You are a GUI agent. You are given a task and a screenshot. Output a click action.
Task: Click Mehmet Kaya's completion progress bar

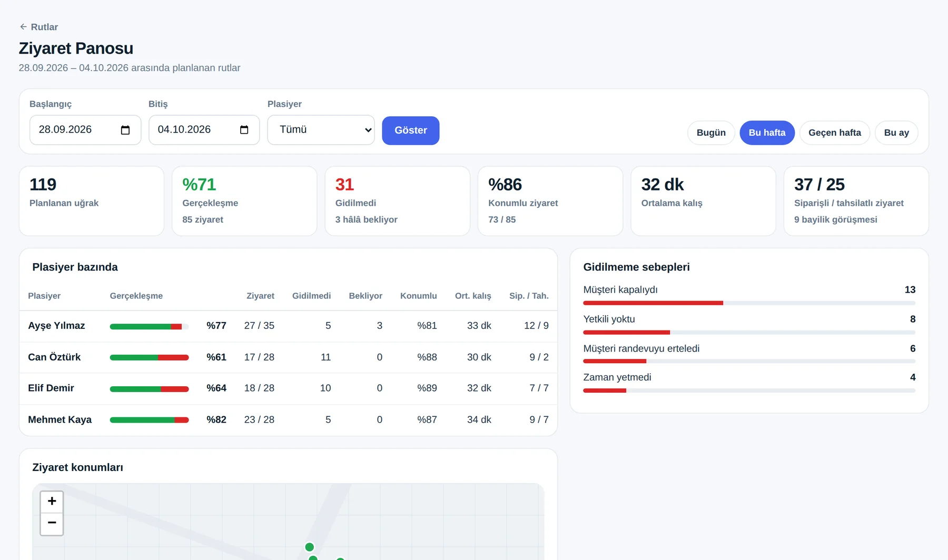[x=149, y=420]
